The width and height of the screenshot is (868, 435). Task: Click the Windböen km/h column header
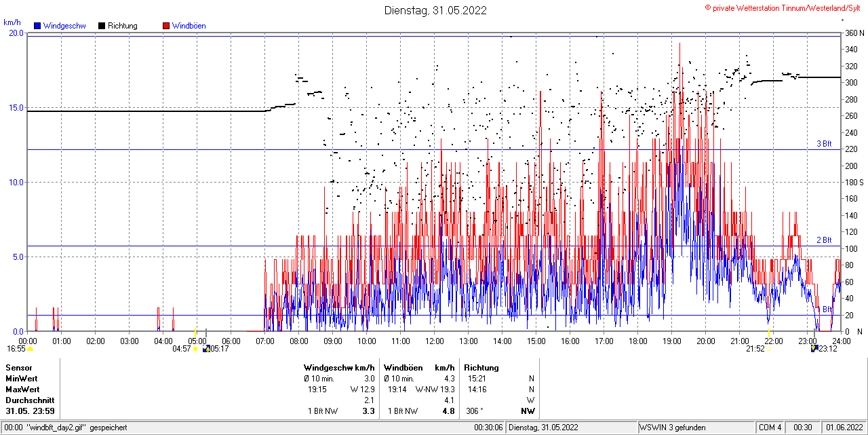(419, 368)
